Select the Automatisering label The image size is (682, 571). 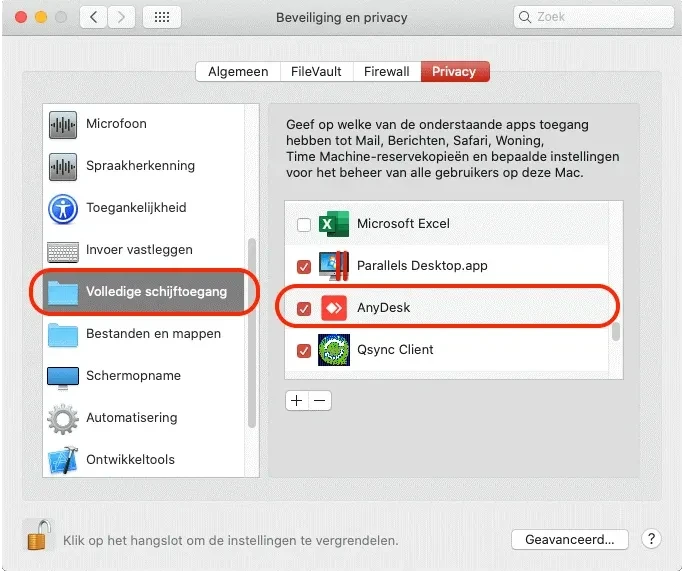coord(132,417)
